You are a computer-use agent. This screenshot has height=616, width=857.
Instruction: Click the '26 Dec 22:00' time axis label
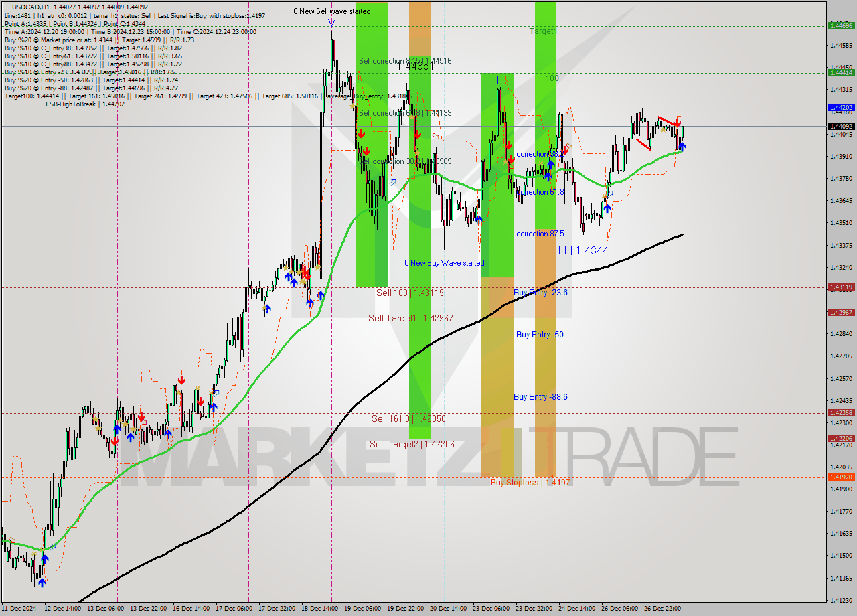point(664,608)
